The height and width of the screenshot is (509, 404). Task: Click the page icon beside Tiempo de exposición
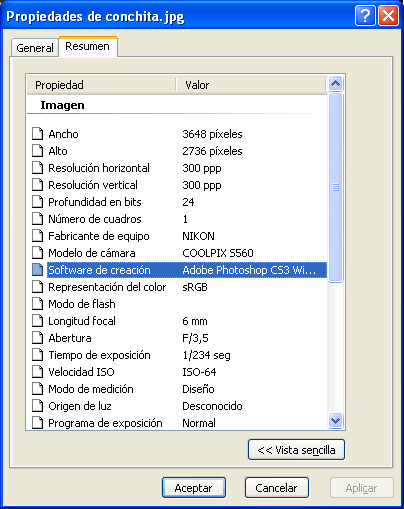[38, 355]
